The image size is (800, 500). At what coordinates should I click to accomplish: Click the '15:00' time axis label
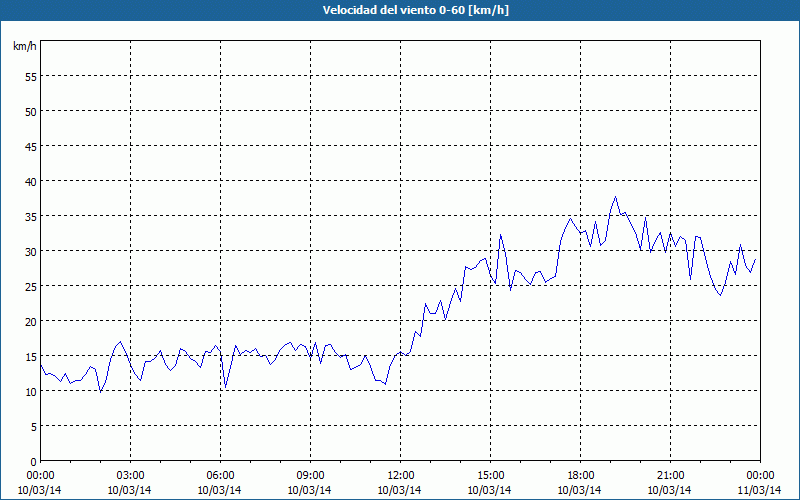pos(490,476)
